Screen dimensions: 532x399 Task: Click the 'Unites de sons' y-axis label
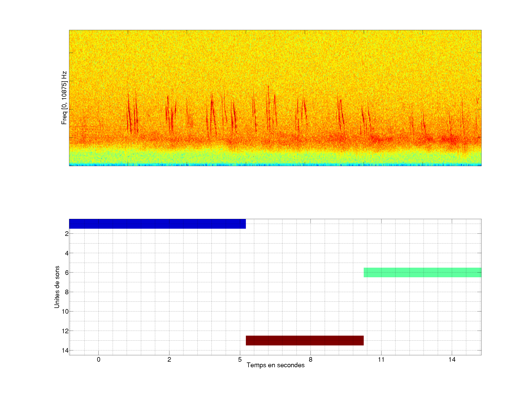57,287
